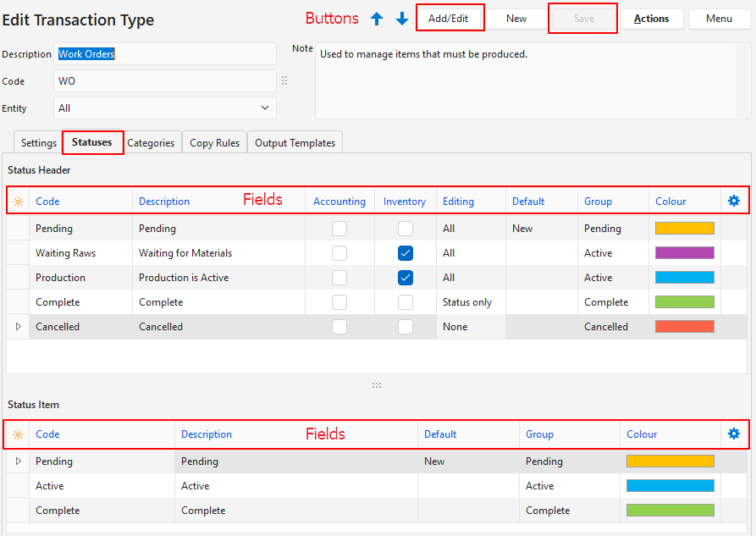
Task: Click the Status Header sun icon
Action: click(x=18, y=202)
